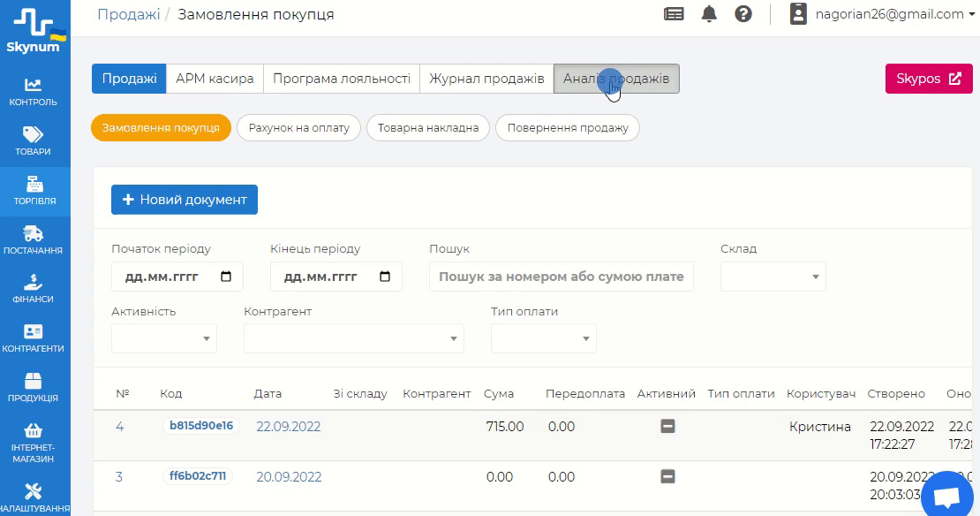Toggle the Активний status for order 3

[667, 477]
